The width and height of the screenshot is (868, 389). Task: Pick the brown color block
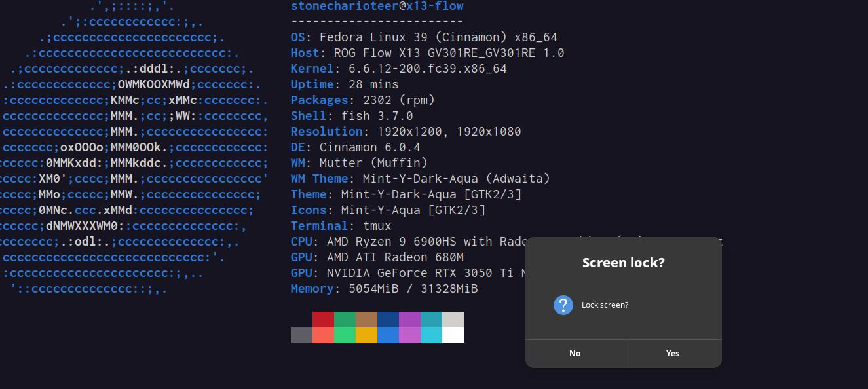(366, 320)
